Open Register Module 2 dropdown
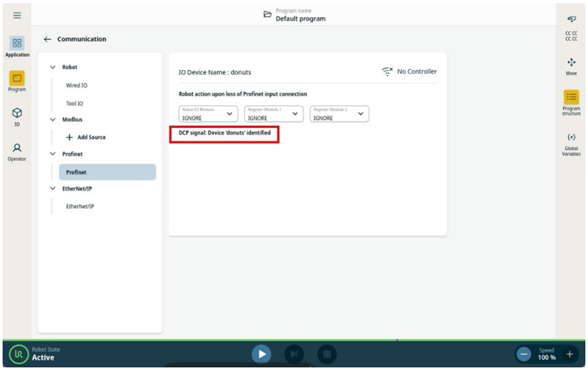This screenshot has width=588, height=370. 339,114
